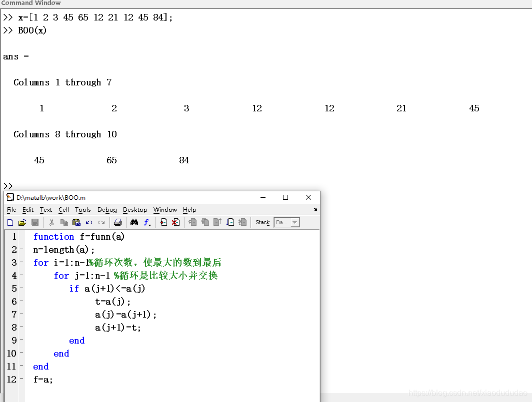Screen dimensions: 532x402
Task: Click the 'end' keyword on line 9
Action: point(76,341)
